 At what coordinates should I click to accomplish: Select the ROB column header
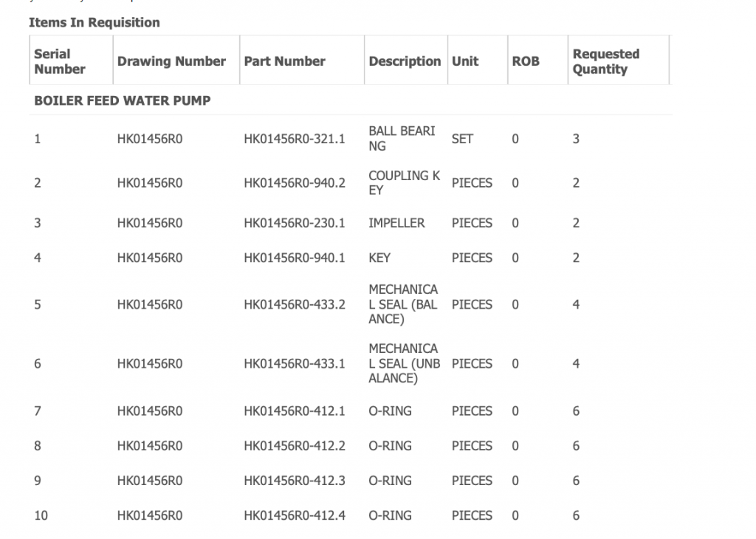click(x=526, y=61)
